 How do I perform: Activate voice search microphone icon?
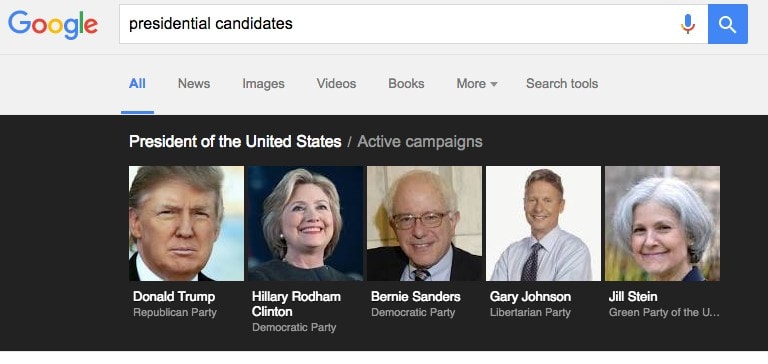click(x=688, y=24)
